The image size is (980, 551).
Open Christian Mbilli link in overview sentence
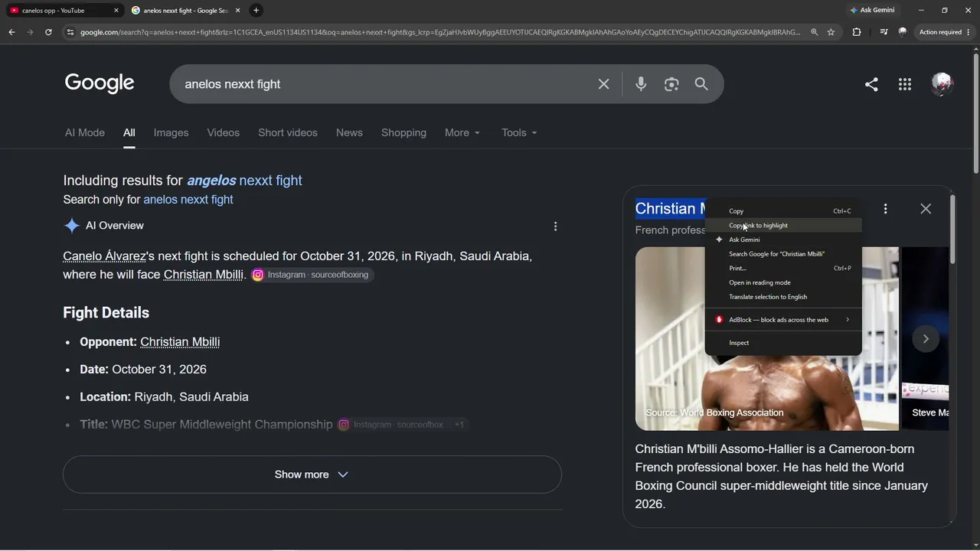(x=204, y=275)
